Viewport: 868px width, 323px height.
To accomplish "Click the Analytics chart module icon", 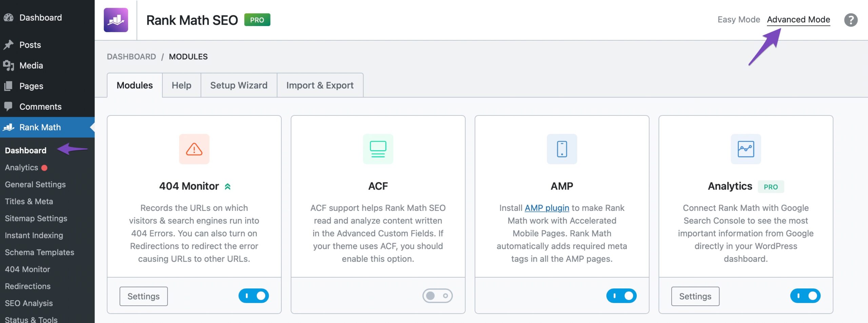I will click(746, 149).
